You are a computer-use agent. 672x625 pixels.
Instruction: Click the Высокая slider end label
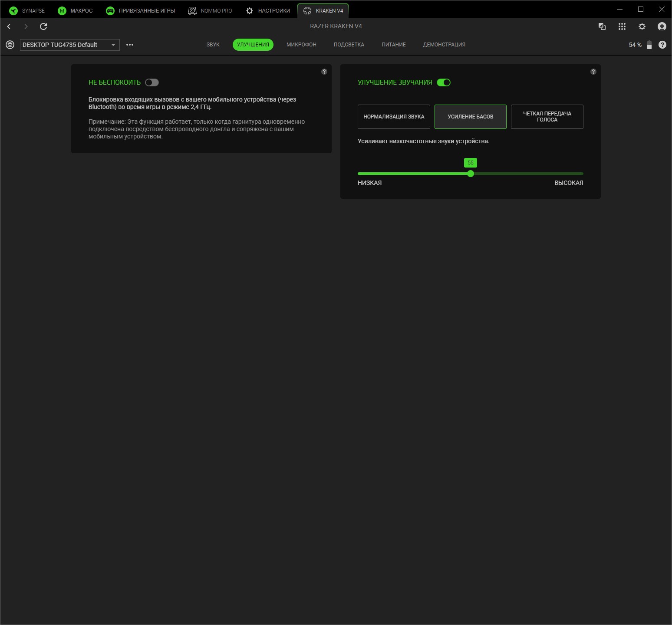569,183
